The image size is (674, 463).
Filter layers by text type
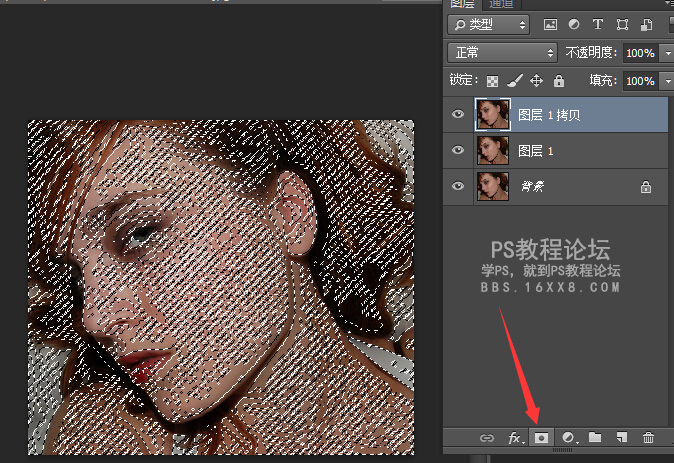(x=598, y=24)
